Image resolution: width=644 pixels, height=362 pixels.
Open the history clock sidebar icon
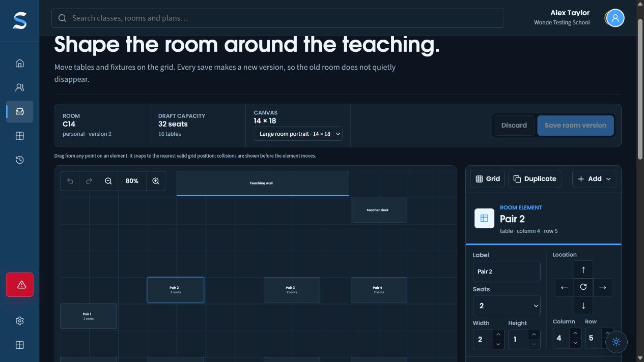point(20,160)
